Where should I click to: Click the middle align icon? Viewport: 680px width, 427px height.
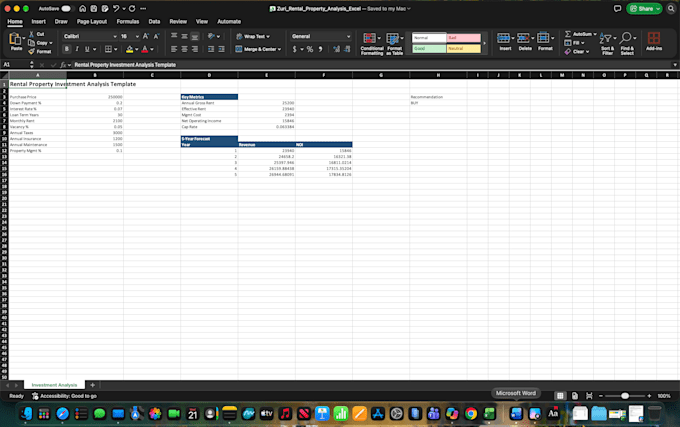click(x=184, y=36)
